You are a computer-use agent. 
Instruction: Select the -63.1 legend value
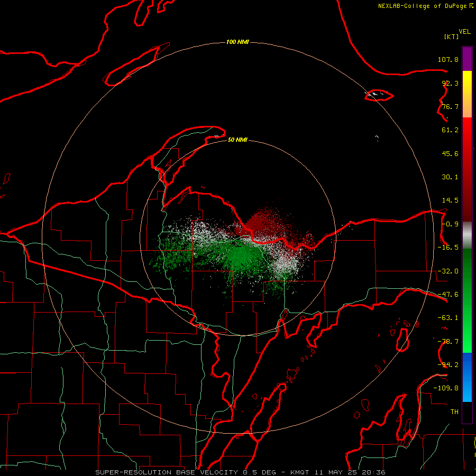[x=448, y=318]
